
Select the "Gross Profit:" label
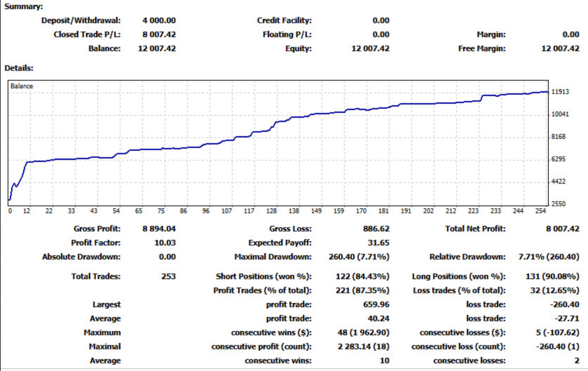97,229
